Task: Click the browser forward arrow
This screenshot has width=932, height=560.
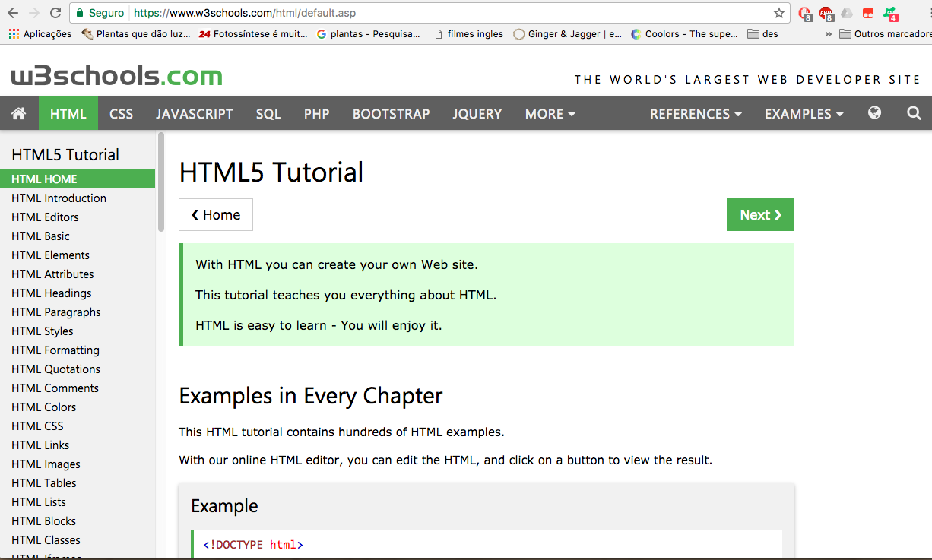Action: pyautogui.click(x=34, y=13)
